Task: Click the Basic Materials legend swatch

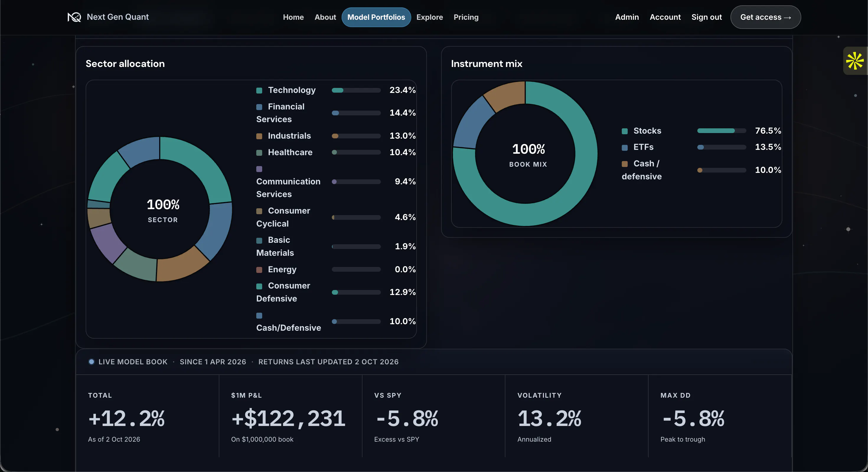Action: [x=259, y=240]
